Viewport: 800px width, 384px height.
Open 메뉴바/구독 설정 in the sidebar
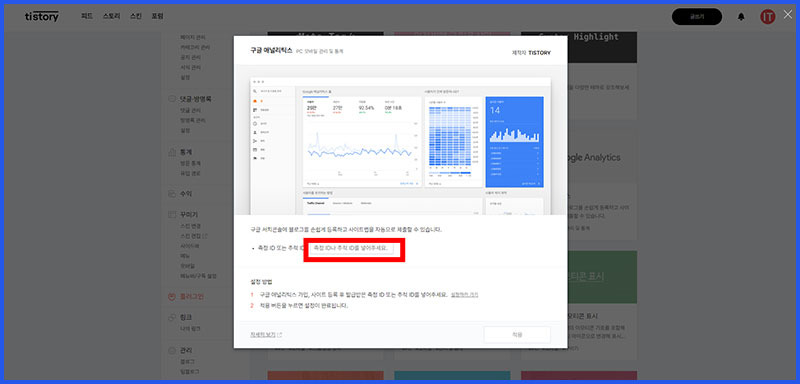pos(198,276)
